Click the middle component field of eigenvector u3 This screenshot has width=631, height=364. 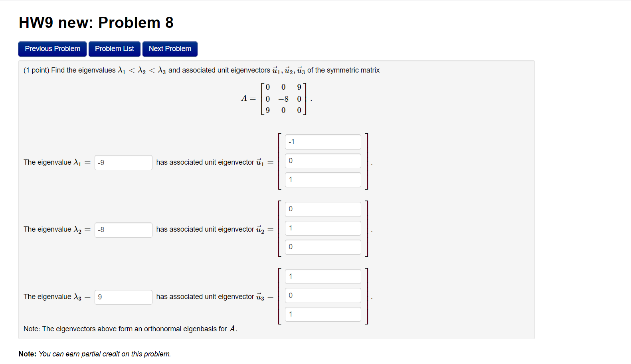pyautogui.click(x=322, y=295)
